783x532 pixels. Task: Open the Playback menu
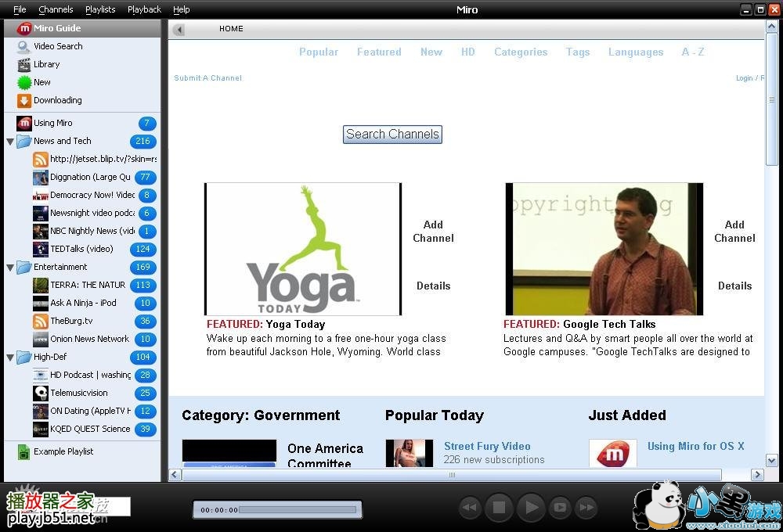[x=144, y=9]
